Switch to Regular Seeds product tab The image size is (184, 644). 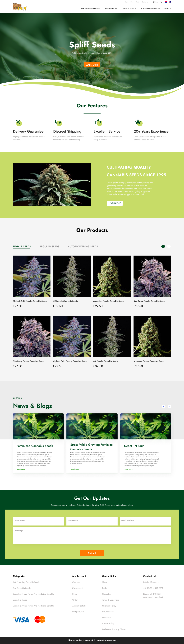pyautogui.click(x=49, y=247)
